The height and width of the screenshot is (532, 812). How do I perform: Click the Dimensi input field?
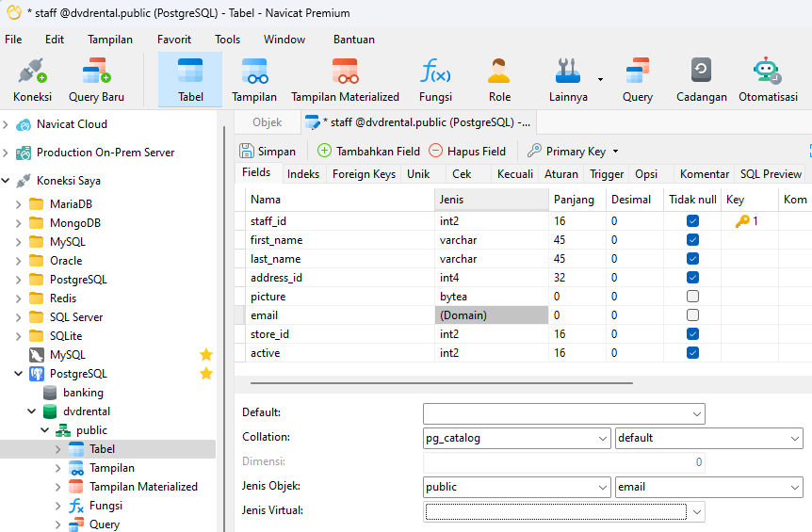click(x=564, y=462)
